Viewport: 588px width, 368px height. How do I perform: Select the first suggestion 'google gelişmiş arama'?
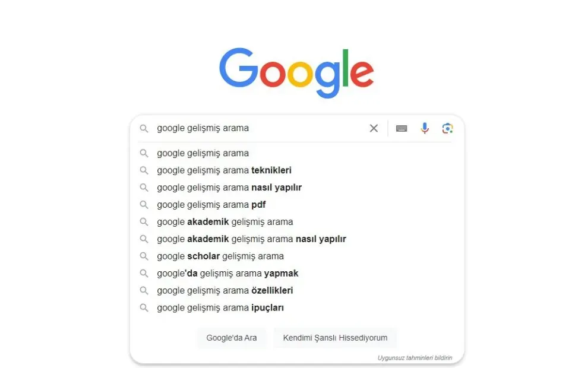pyautogui.click(x=203, y=153)
